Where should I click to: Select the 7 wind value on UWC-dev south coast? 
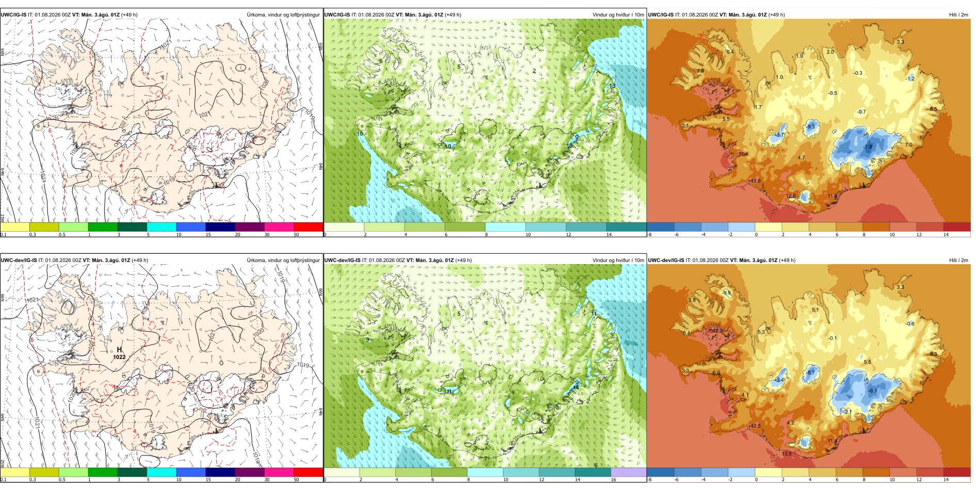(x=485, y=459)
